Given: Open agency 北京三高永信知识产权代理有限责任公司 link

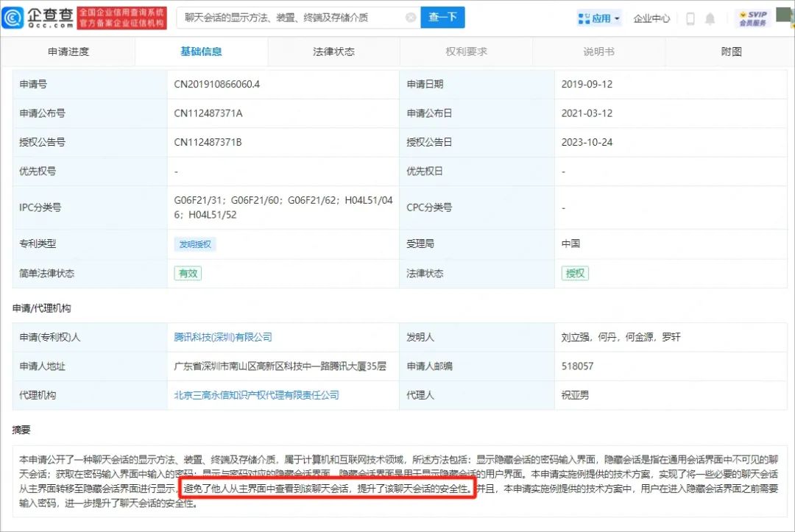Looking at the screenshot, I should coord(256,395).
